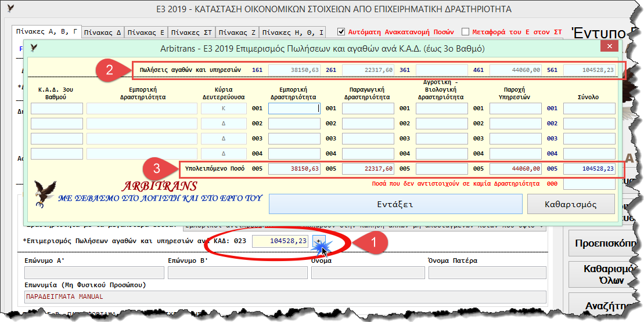Click the Παροχή Υπηρεσιών field in row 001
Viewport: 644px width, 322px height.
pos(516,108)
